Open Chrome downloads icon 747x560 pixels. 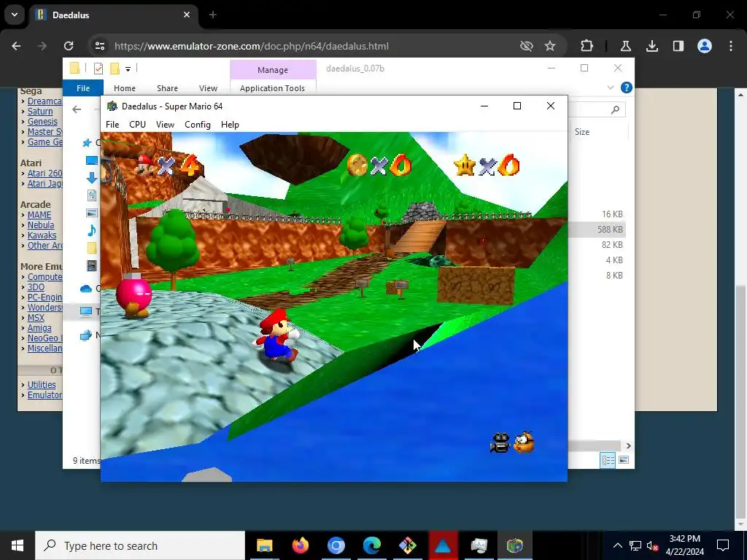(651, 46)
